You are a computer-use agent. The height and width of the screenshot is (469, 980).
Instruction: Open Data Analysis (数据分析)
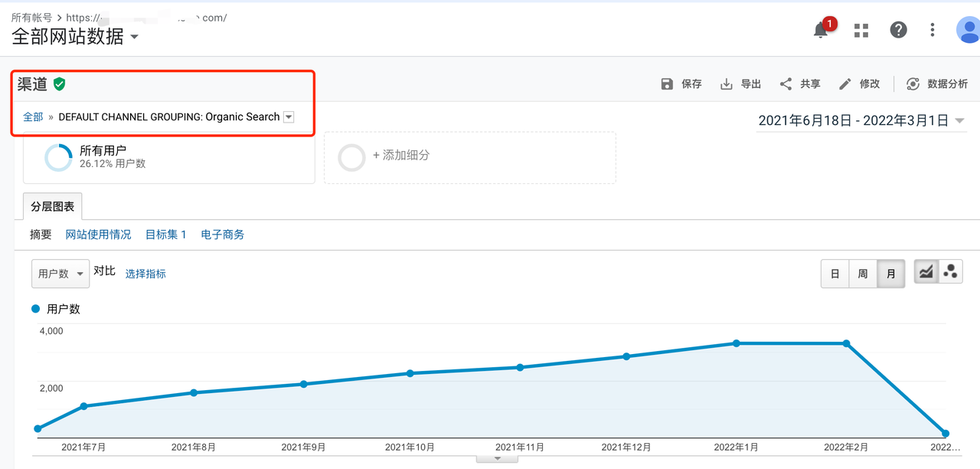(x=936, y=84)
